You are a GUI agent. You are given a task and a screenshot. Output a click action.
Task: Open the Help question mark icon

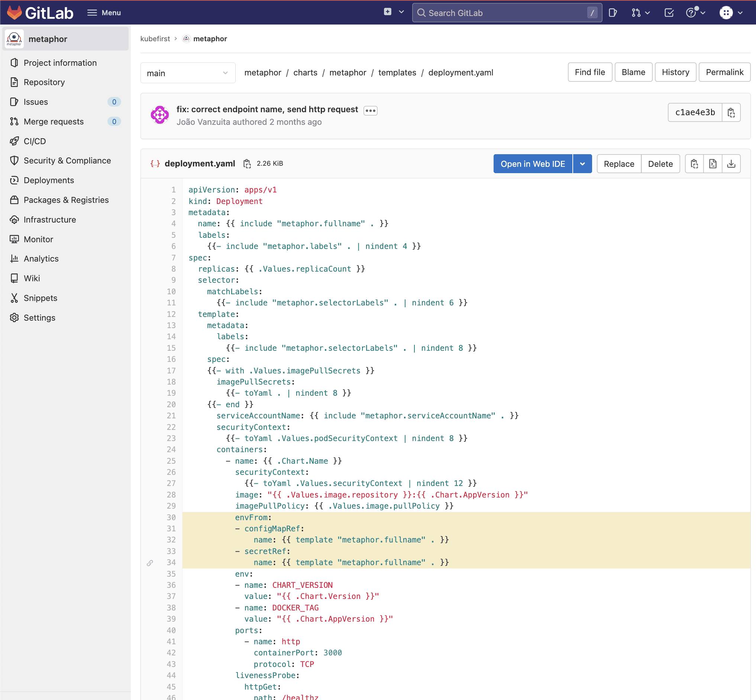pyautogui.click(x=691, y=13)
